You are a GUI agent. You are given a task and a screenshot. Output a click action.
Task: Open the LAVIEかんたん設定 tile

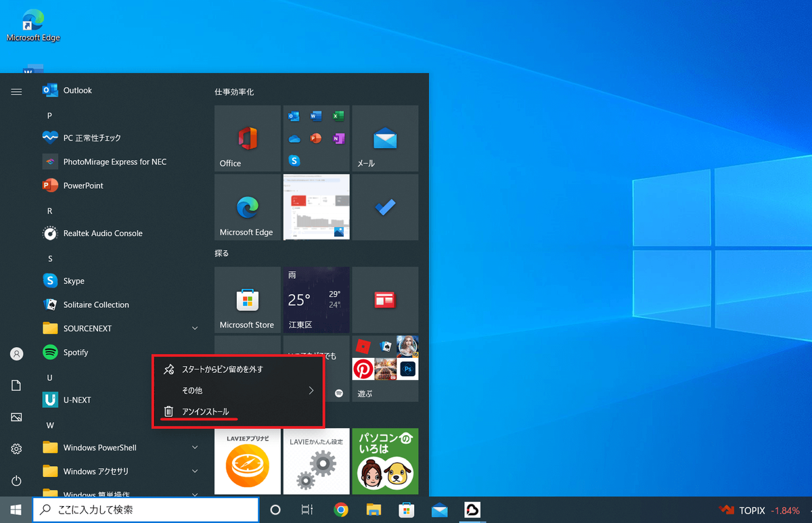(317, 461)
